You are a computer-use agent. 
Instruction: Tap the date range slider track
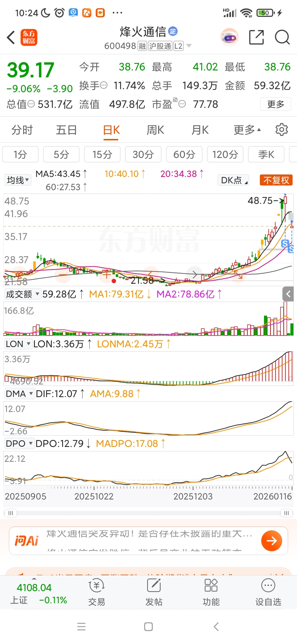[148, 513]
